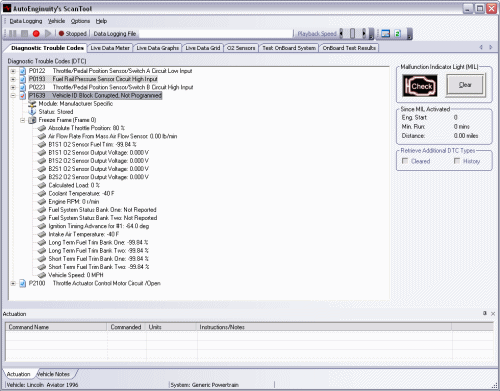
Task: Click the Clear MIL button
Action: (x=465, y=85)
